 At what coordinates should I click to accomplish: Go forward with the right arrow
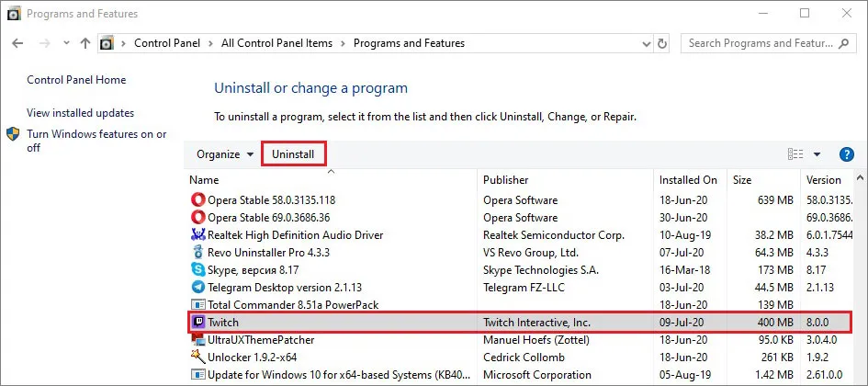pyautogui.click(x=44, y=43)
